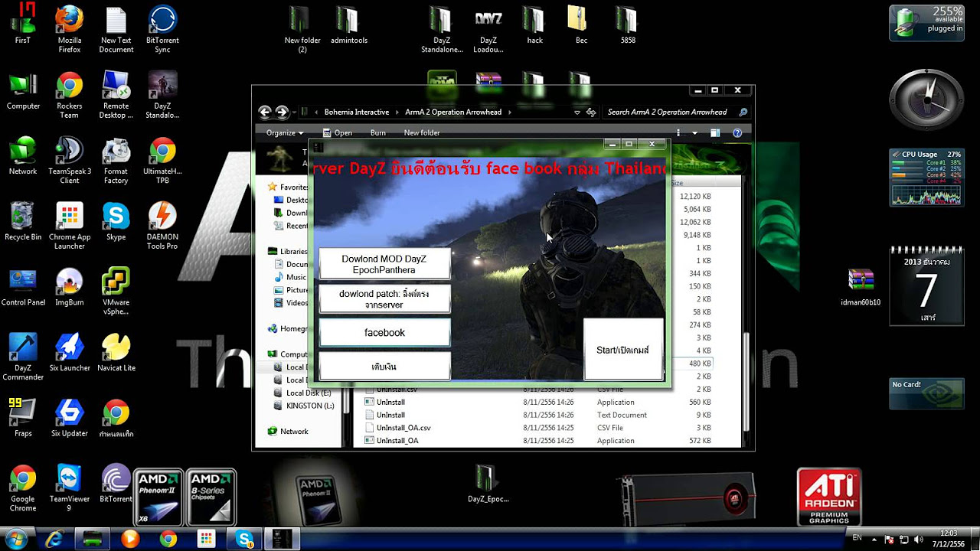Click the calendar gadget showing 7

926,289
